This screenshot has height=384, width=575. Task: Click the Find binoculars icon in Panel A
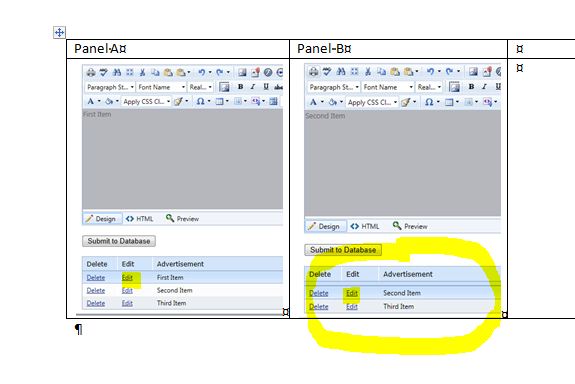click(117, 72)
